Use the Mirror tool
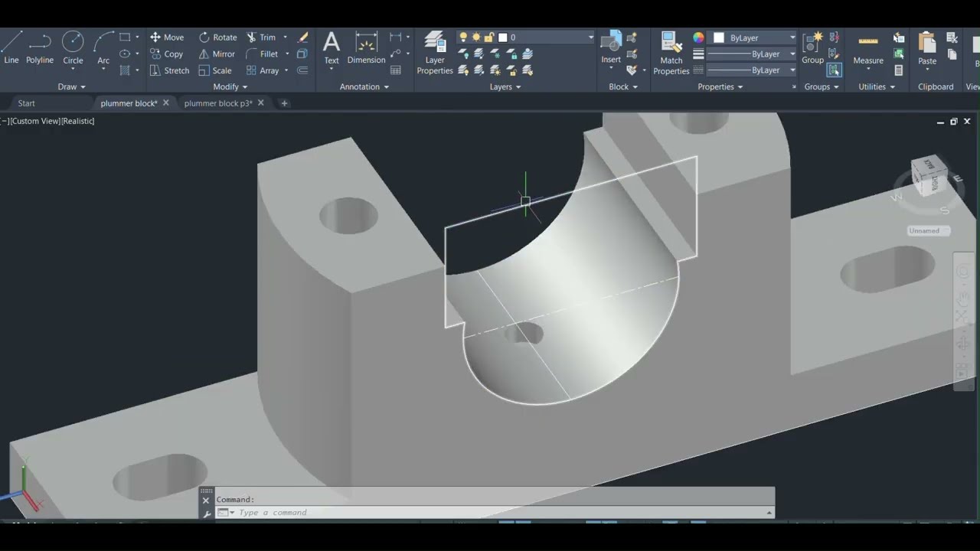 coord(217,54)
